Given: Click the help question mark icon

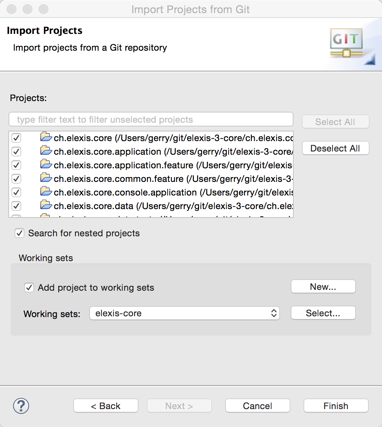Looking at the screenshot, I should coord(21,406).
